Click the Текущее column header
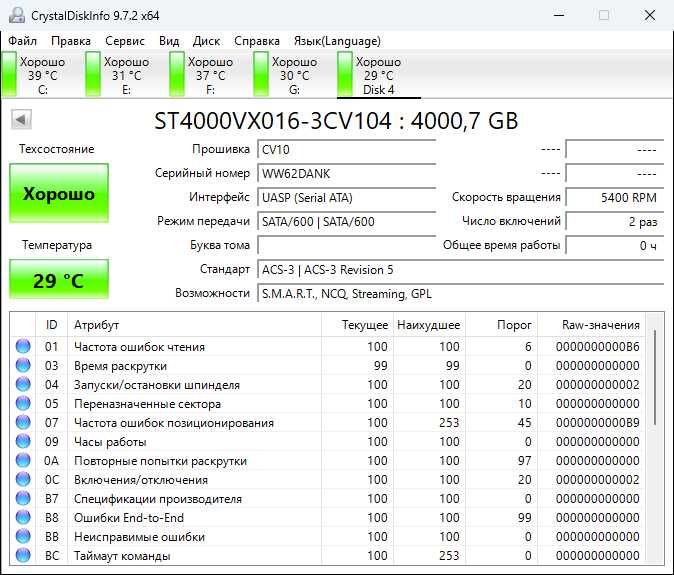 (358, 324)
